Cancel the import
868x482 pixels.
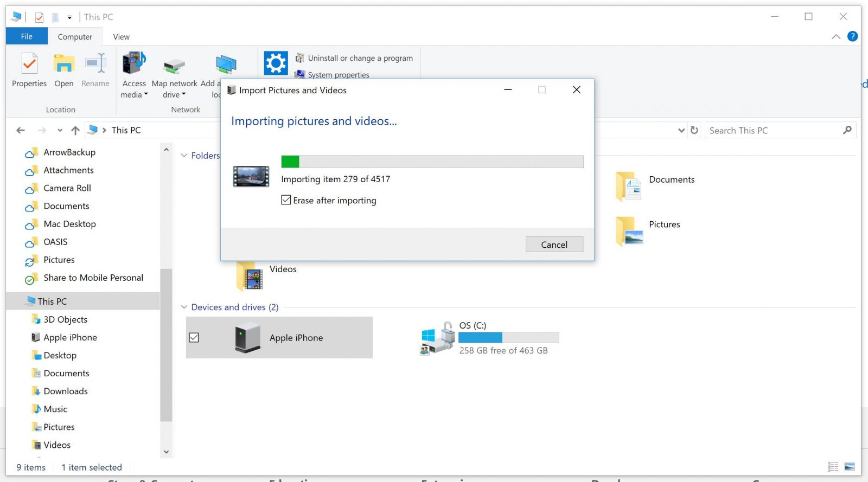(554, 245)
